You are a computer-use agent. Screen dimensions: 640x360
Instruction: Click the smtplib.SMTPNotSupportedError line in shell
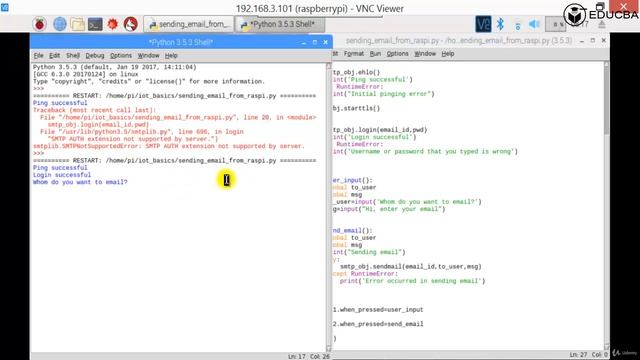169,146
